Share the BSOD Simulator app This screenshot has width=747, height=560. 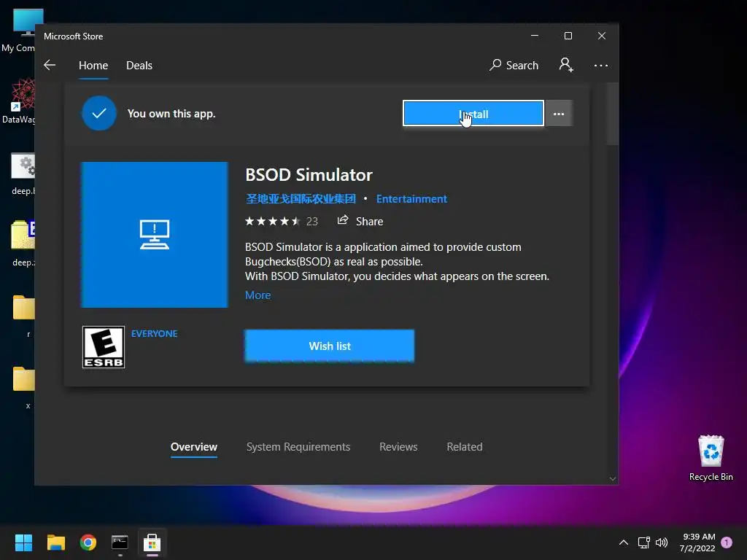(360, 221)
